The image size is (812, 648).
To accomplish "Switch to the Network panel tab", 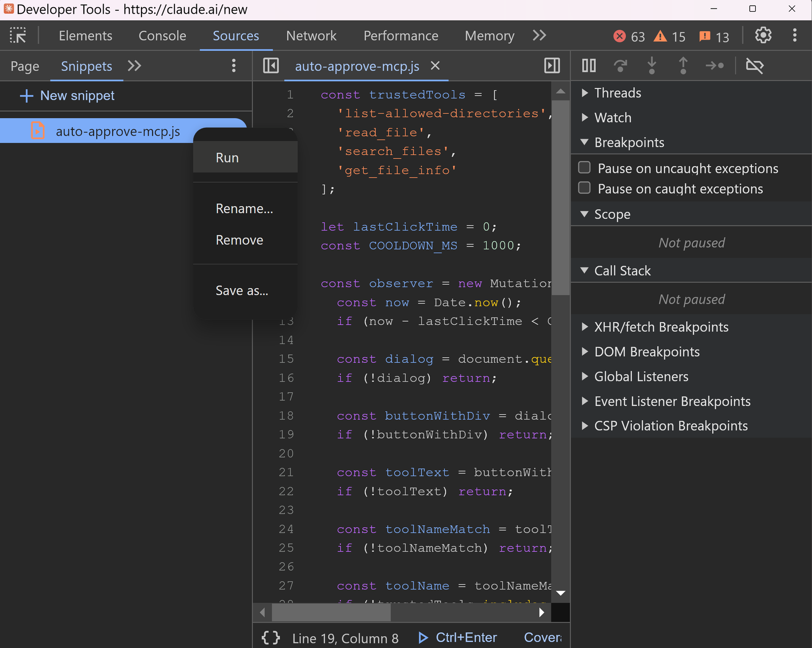I will pos(311,36).
